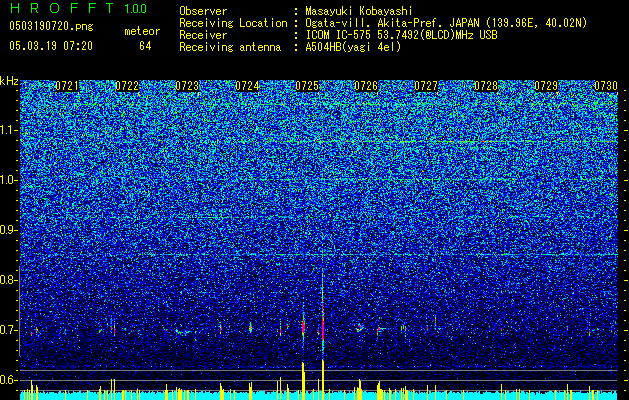Select the observer name Masayuki Kobayashi
This screenshot has height=400, width=629.
click(x=359, y=12)
